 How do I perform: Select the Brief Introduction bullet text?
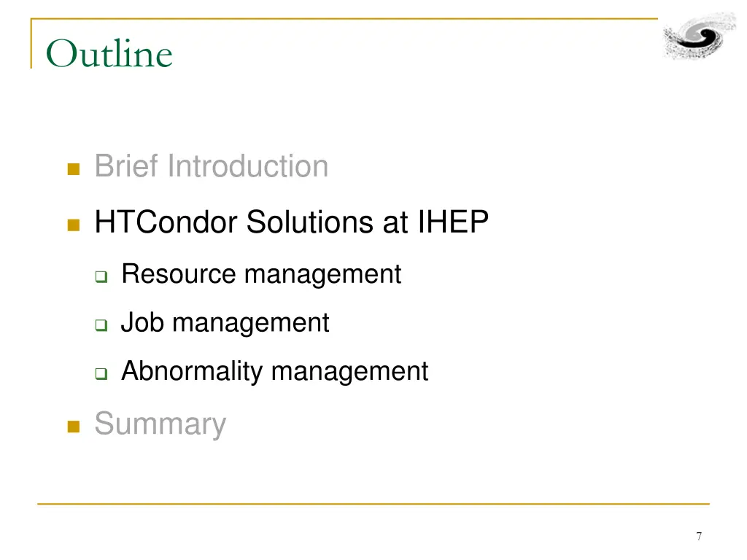[x=212, y=166]
